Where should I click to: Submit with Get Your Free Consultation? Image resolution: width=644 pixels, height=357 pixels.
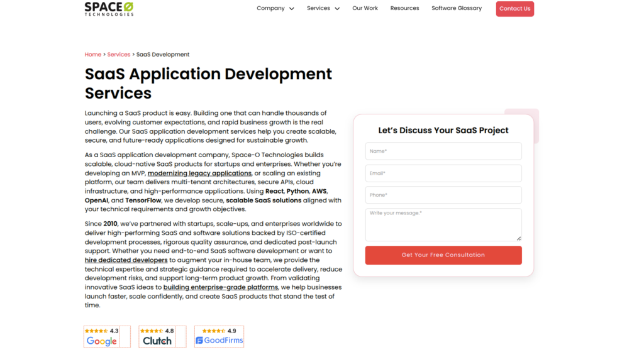pos(443,255)
